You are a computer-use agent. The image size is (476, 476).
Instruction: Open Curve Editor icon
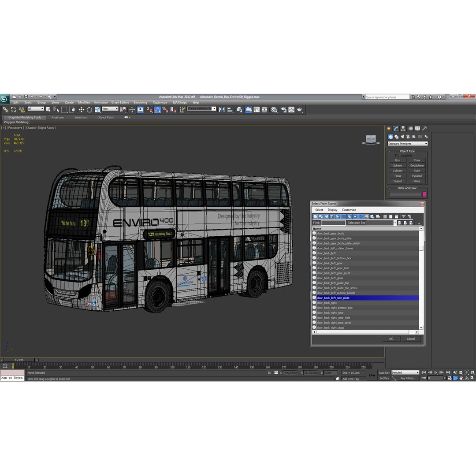click(257, 110)
